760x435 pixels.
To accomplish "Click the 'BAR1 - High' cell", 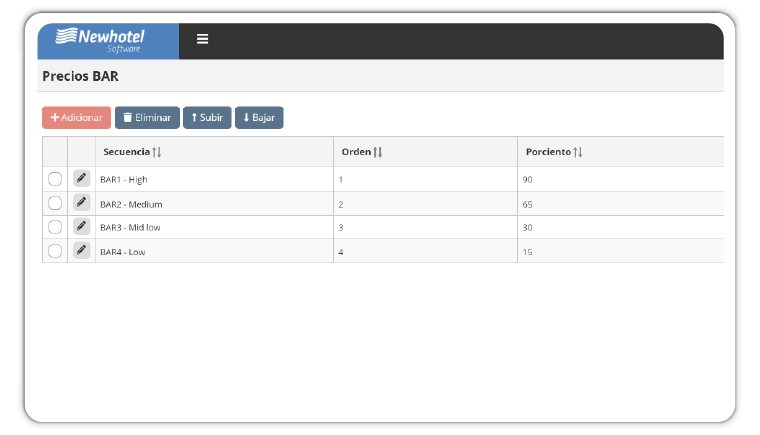I will (x=214, y=179).
